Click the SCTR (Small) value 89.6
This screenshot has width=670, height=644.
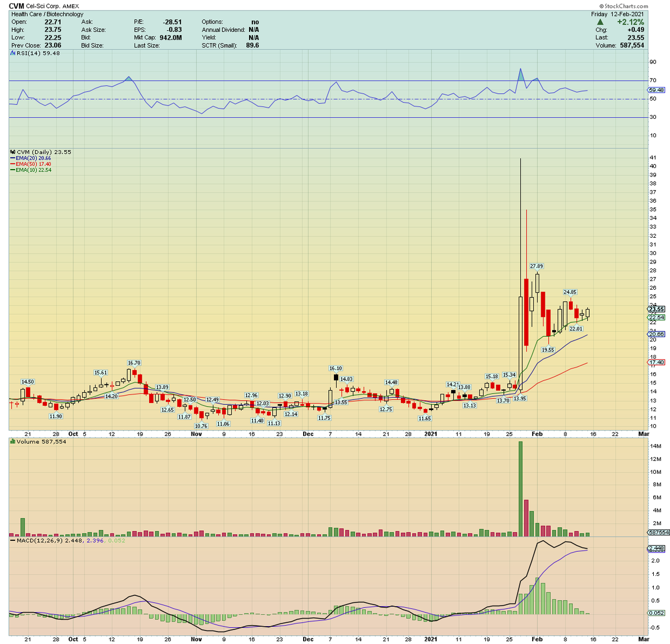(x=252, y=46)
